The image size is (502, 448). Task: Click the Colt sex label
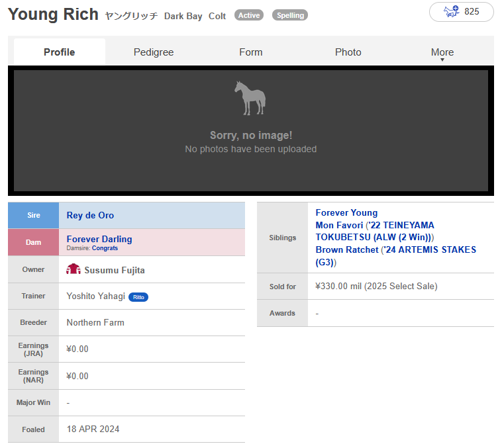coord(217,16)
